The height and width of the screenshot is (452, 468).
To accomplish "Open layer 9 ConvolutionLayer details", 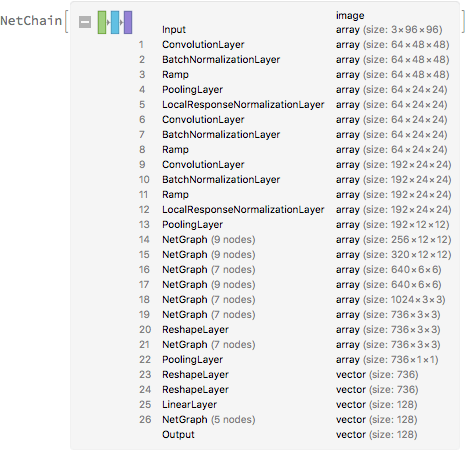I will (203, 165).
